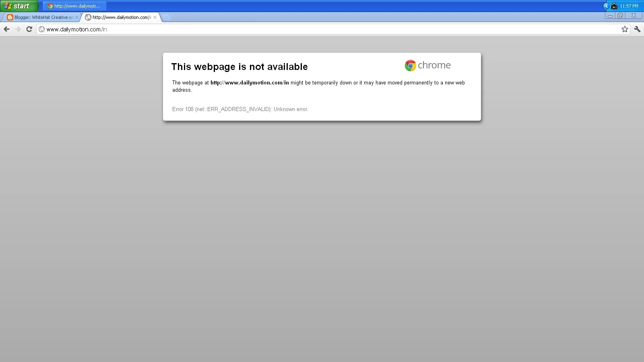Expand hidden system tray icons arrow
The height and width of the screenshot is (362, 644).
pyautogui.click(x=606, y=6)
